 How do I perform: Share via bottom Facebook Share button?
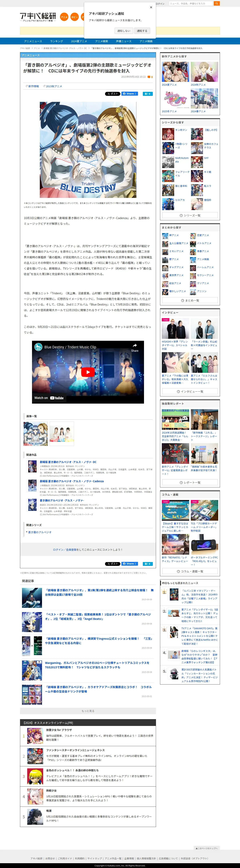(x=130, y=564)
